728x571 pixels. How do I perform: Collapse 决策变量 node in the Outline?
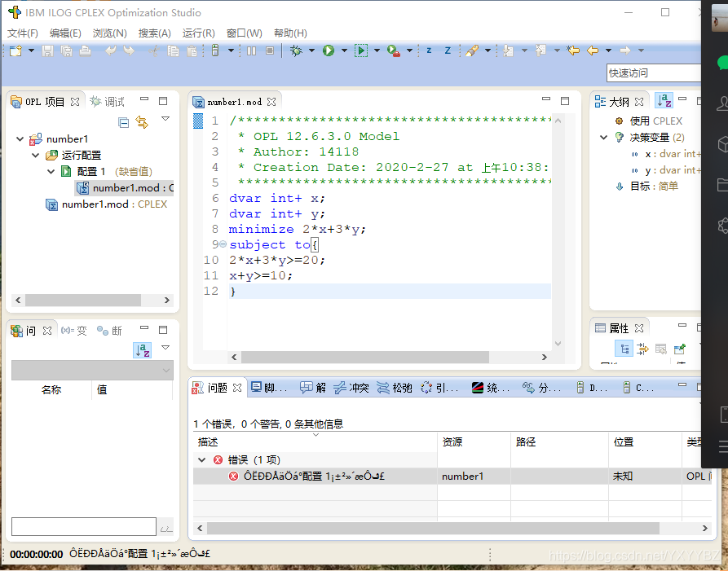point(603,138)
